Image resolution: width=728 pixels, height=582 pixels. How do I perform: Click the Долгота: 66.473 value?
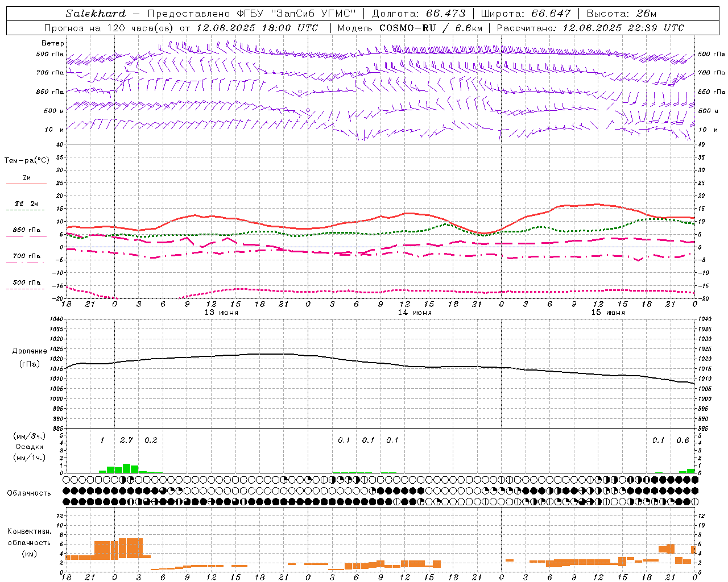pyautogui.click(x=419, y=14)
